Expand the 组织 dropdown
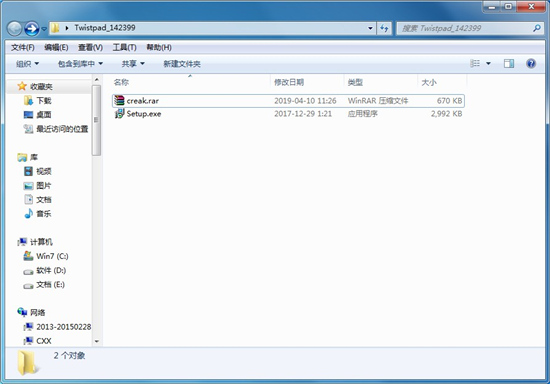 pyautogui.click(x=27, y=64)
